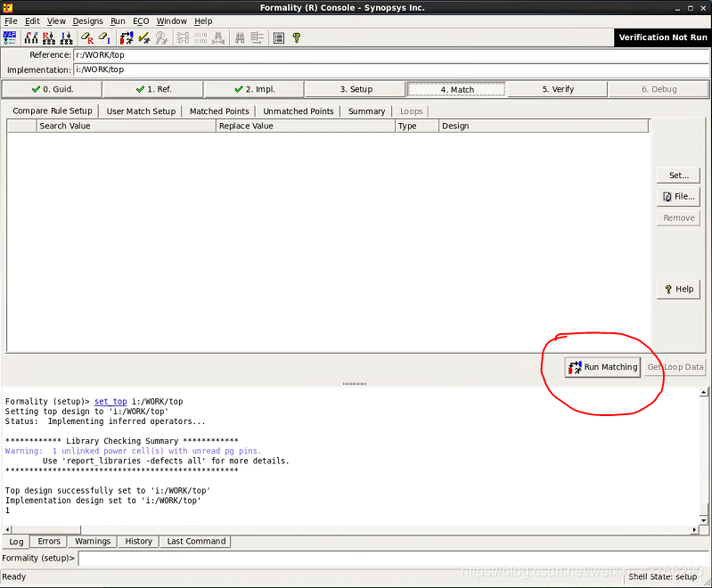Viewport: 712px width, 588px height.
Task: Show the Log tab
Action: [x=16, y=542]
